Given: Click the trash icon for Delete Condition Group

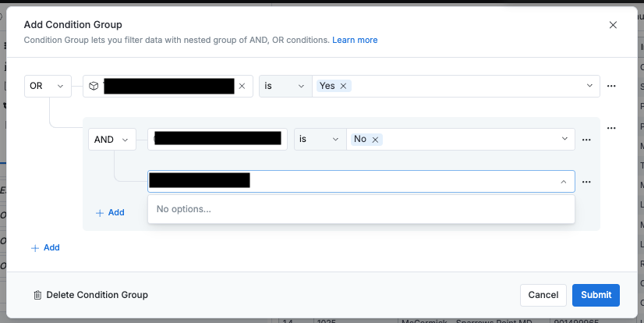Looking at the screenshot, I should [37, 295].
